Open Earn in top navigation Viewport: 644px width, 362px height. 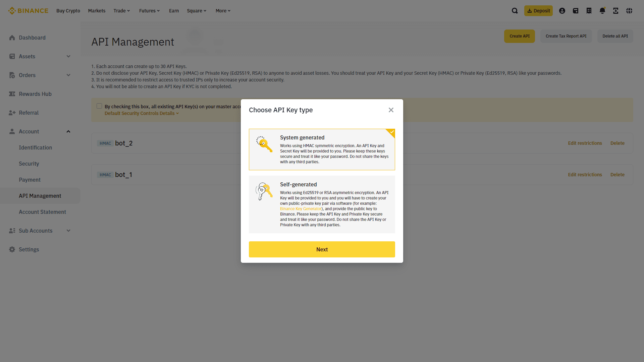click(x=174, y=11)
